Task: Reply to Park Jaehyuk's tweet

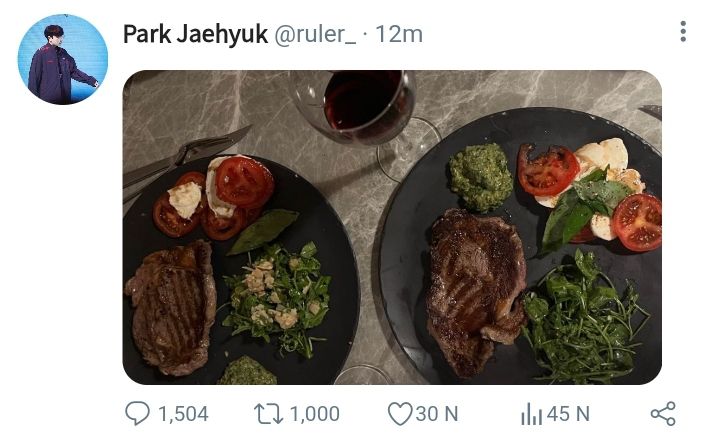Action: [x=136, y=413]
